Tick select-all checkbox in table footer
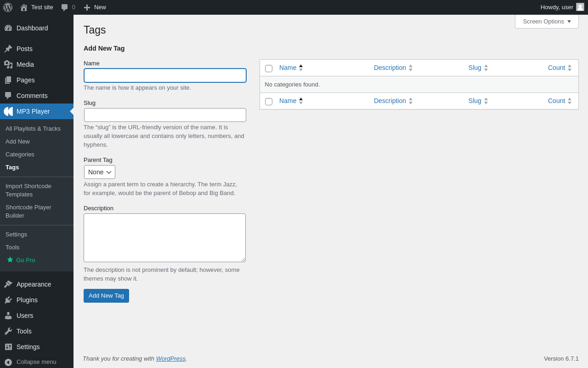588x368 pixels. point(269,102)
